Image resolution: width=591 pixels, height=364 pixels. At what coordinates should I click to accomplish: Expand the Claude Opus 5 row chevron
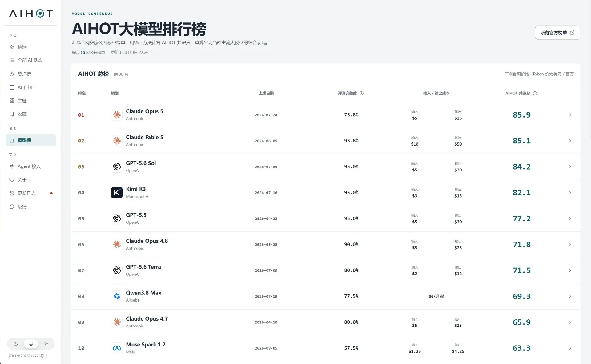point(570,115)
